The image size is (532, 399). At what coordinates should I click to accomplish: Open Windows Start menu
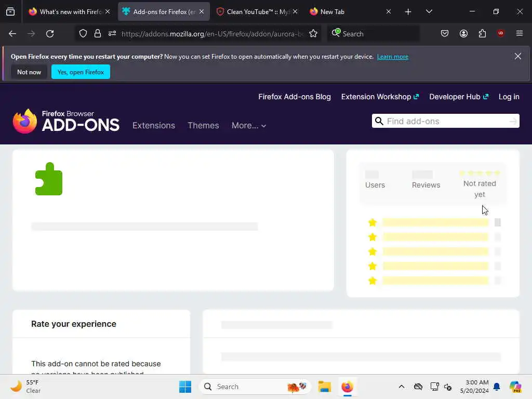tap(185, 387)
